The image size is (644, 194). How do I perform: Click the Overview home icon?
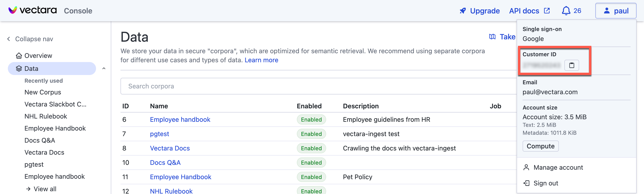(x=19, y=56)
